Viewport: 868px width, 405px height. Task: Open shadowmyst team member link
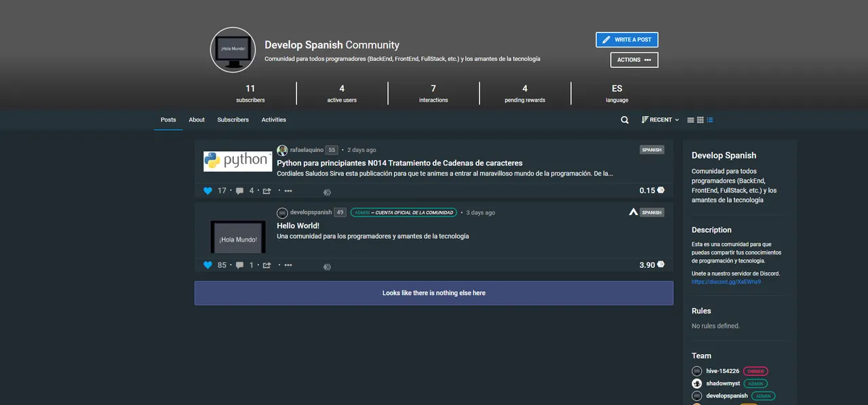pos(724,383)
